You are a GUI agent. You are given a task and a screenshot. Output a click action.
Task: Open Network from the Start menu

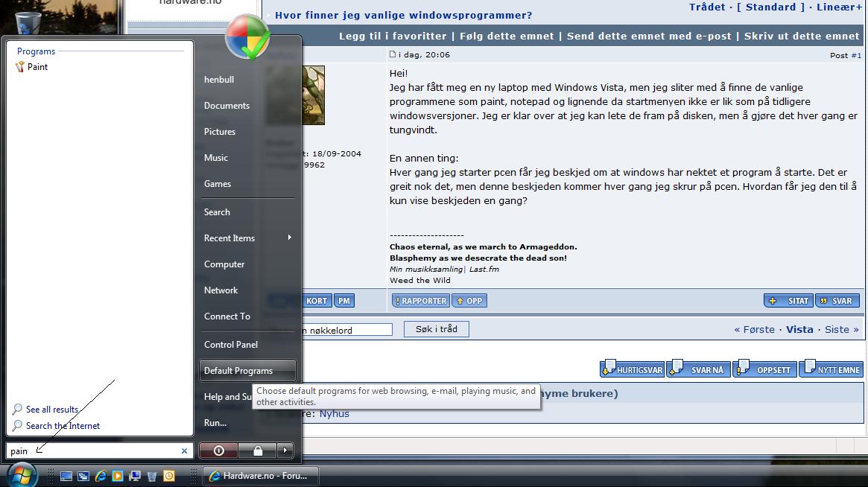(221, 290)
